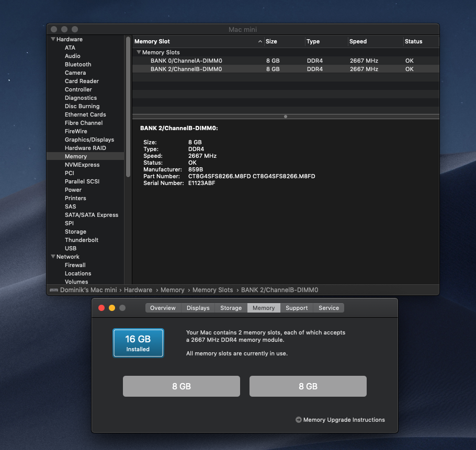Select NVMExpress in the sidebar
Screen dimensions: 476x450
point(82,165)
